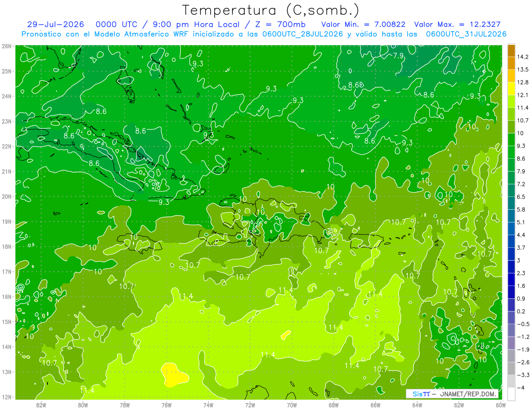Click the "17N" latitude axis label

tap(6, 271)
